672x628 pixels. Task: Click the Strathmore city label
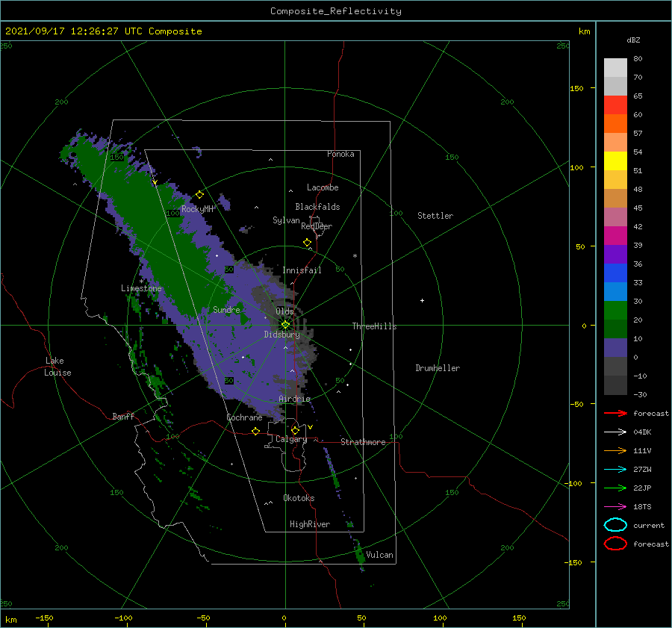click(363, 442)
